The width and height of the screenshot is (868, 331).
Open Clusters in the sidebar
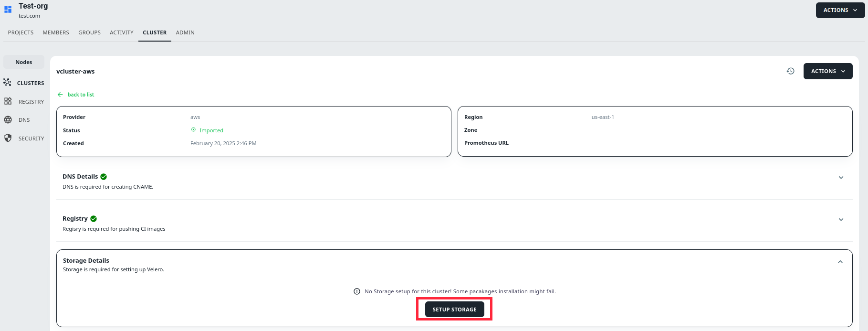pos(31,83)
